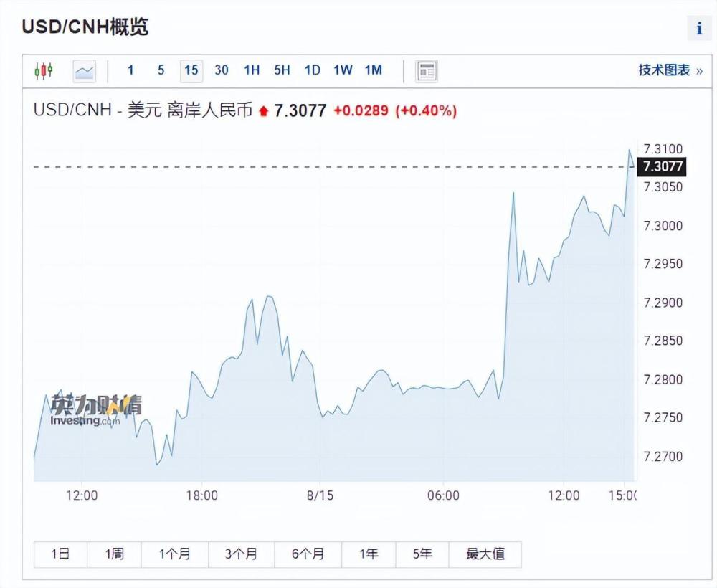
Task: Select the 1D interval
Action: tap(313, 70)
